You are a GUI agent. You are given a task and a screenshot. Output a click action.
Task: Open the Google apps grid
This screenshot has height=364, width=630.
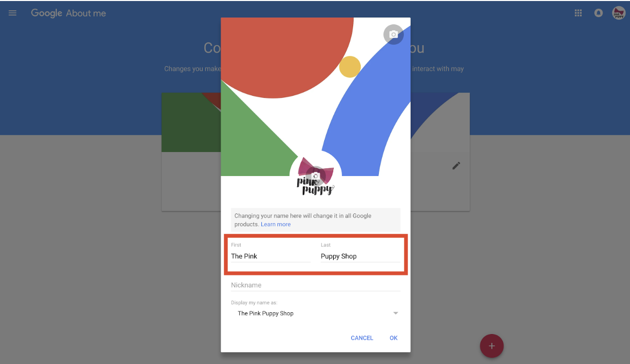pyautogui.click(x=578, y=13)
